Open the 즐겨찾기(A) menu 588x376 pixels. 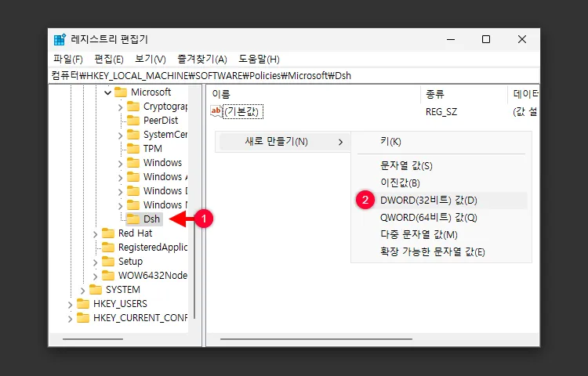(202, 60)
